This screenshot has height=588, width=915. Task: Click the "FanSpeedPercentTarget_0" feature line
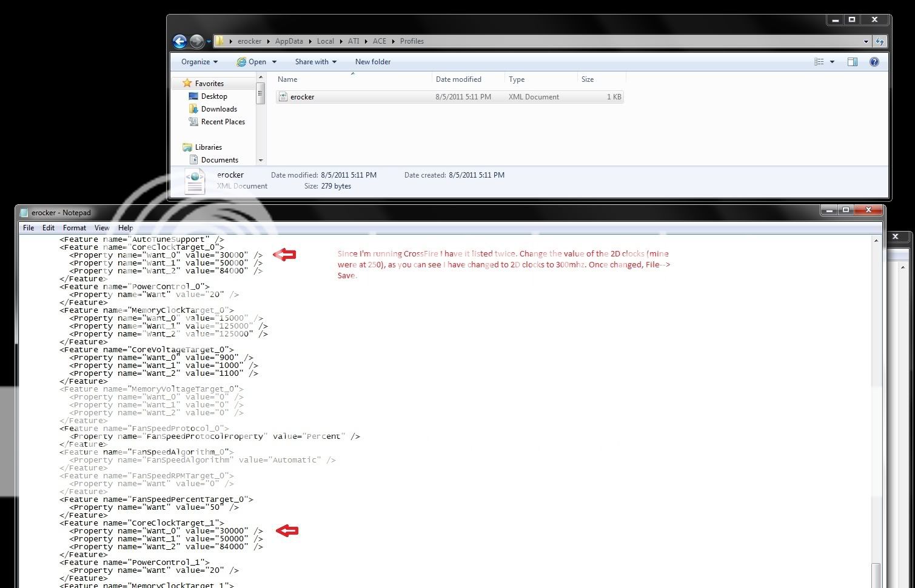pos(156,499)
